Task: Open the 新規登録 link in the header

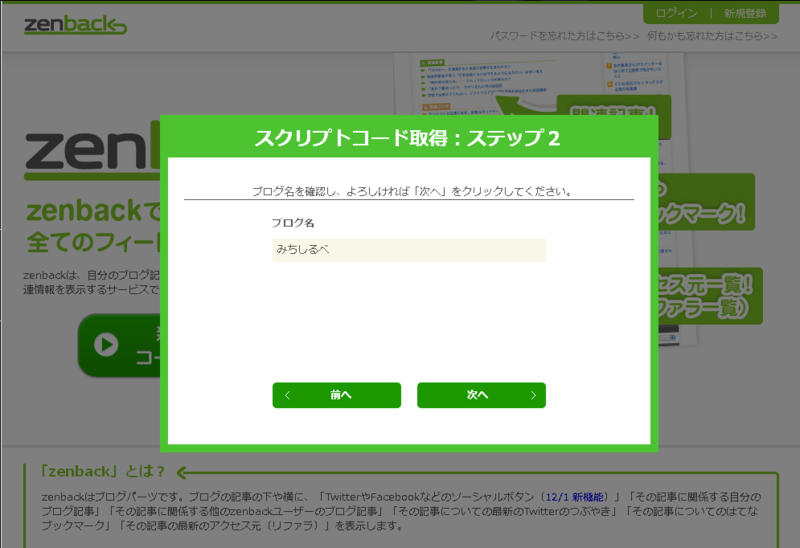Action: pos(745,13)
